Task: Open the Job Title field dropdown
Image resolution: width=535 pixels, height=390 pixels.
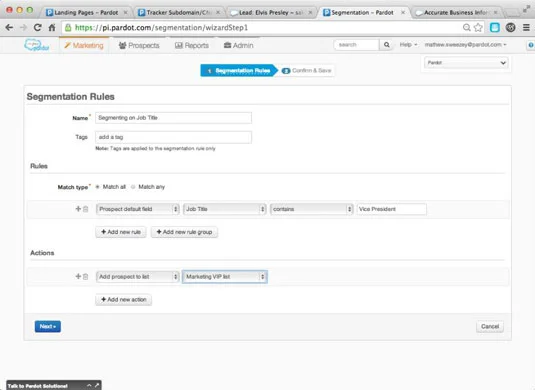Action: [x=225, y=209]
